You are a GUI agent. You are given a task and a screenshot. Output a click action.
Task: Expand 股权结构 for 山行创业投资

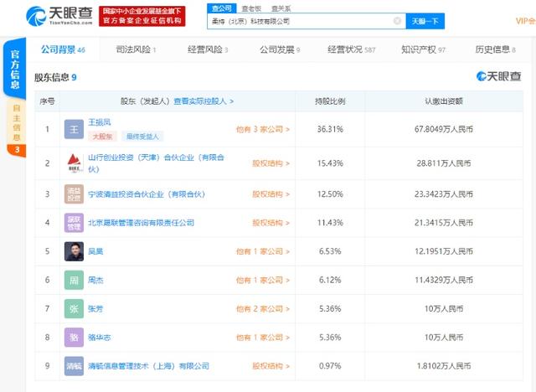tap(271, 163)
